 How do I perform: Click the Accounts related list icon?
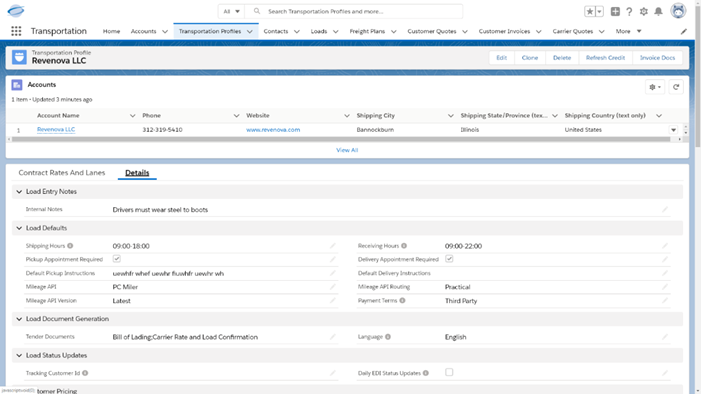[x=17, y=85]
